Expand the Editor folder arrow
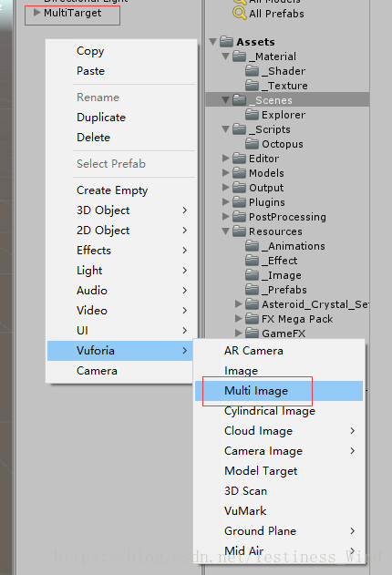 [x=225, y=158]
